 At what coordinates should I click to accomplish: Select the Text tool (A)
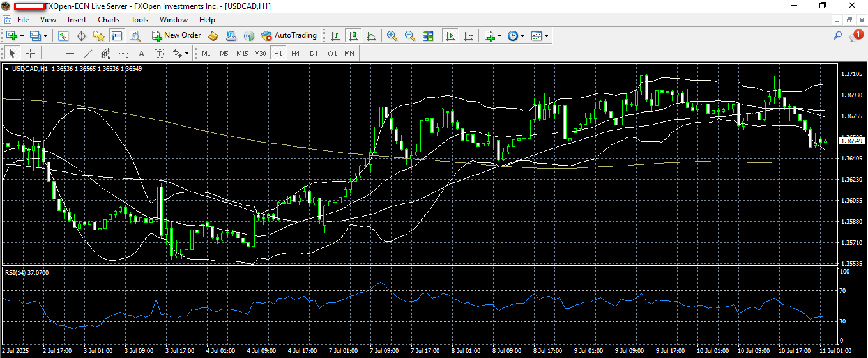click(141, 53)
